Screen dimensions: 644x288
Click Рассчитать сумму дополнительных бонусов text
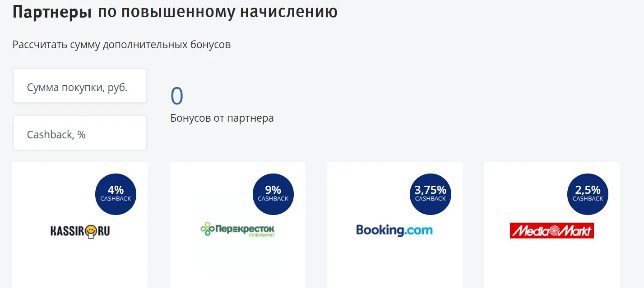point(122,45)
